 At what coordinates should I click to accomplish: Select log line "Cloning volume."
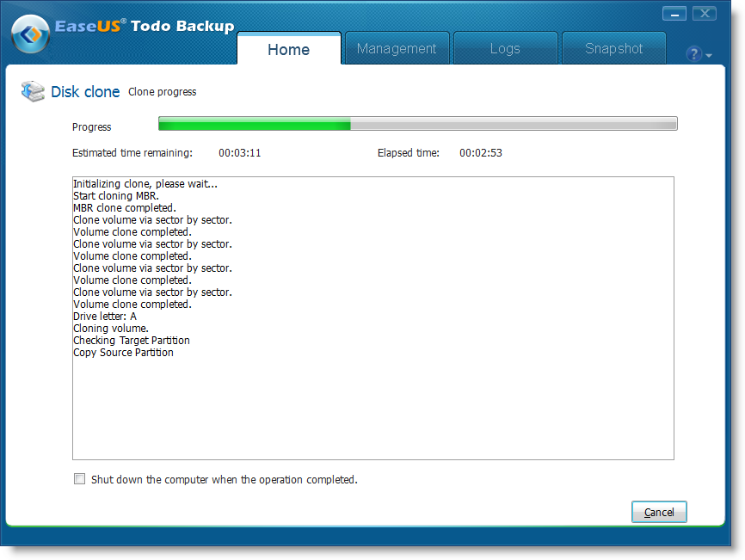[111, 329]
